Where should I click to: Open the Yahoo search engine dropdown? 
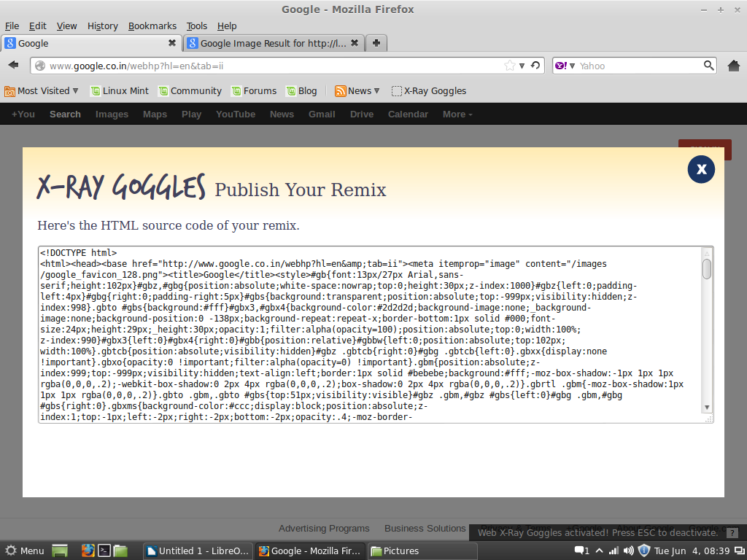tap(565, 66)
